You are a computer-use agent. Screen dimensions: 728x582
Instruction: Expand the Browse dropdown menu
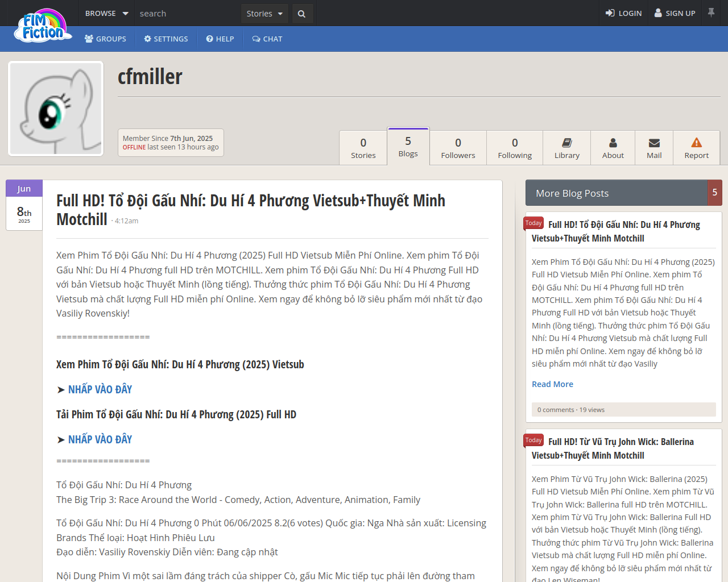pyautogui.click(x=106, y=13)
